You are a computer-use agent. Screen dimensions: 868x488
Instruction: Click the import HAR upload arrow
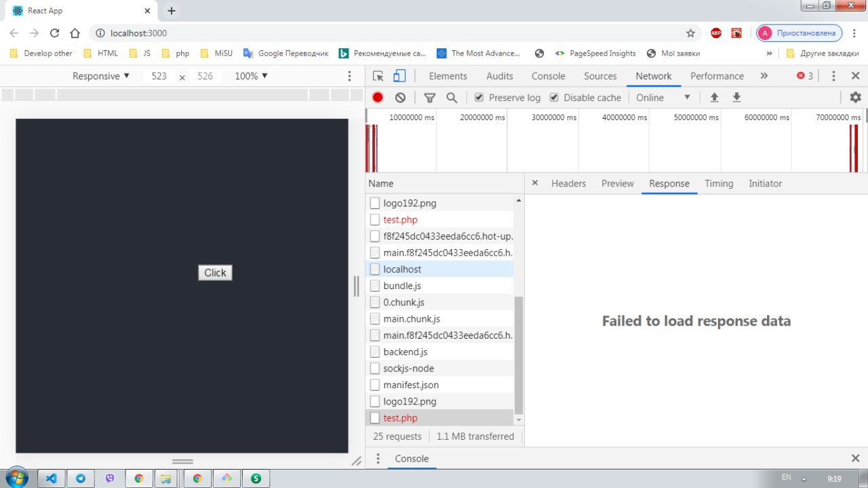714,98
